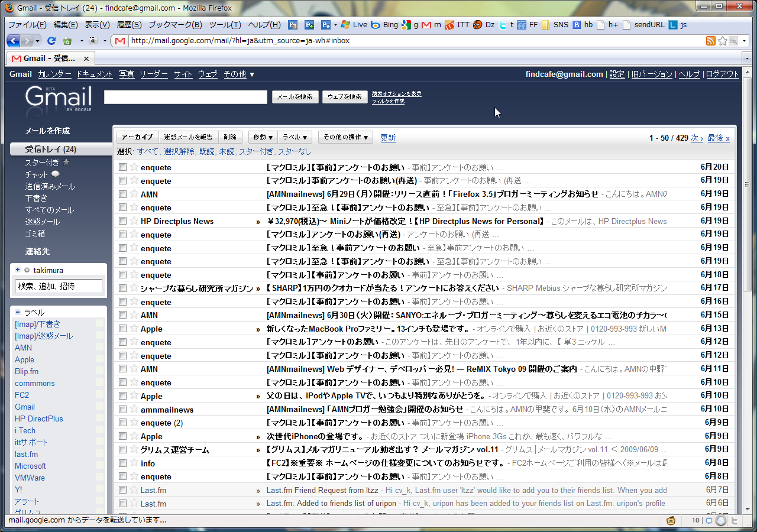The height and width of the screenshot is (532, 757).
Task: Click the comment bubble icon in status bar
Action: [709, 521]
